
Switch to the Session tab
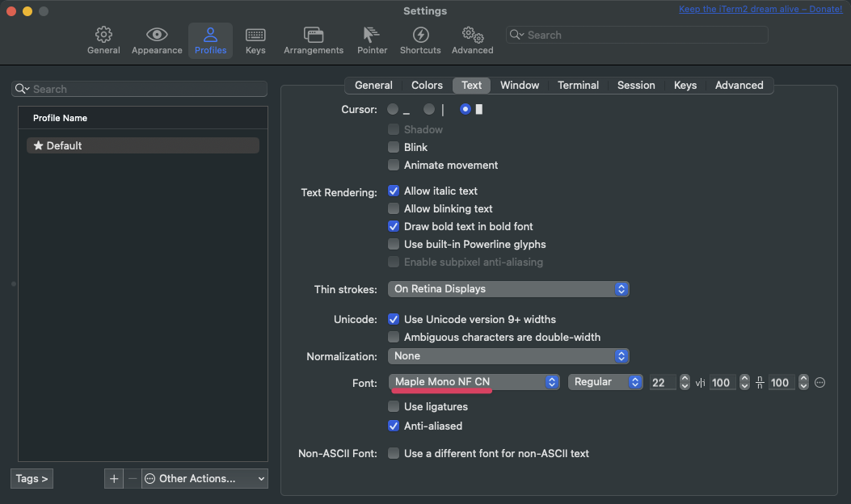pos(636,85)
